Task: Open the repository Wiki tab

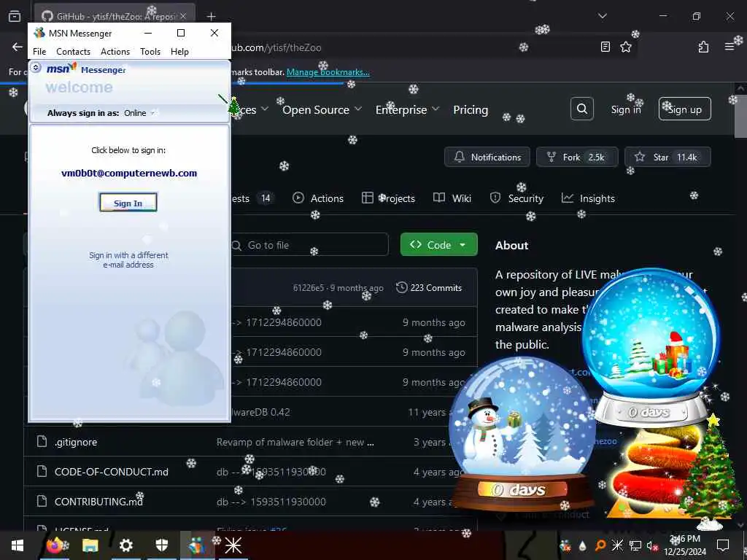Action: 452,198
